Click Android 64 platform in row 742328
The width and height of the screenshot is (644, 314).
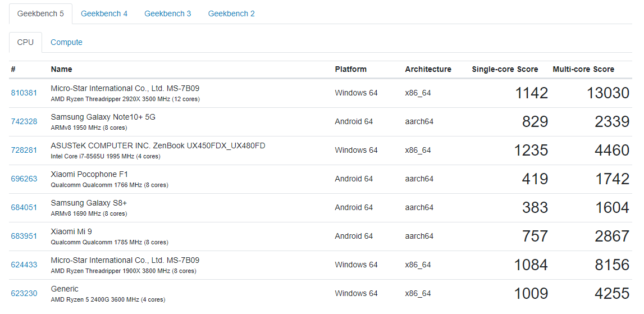(x=354, y=122)
